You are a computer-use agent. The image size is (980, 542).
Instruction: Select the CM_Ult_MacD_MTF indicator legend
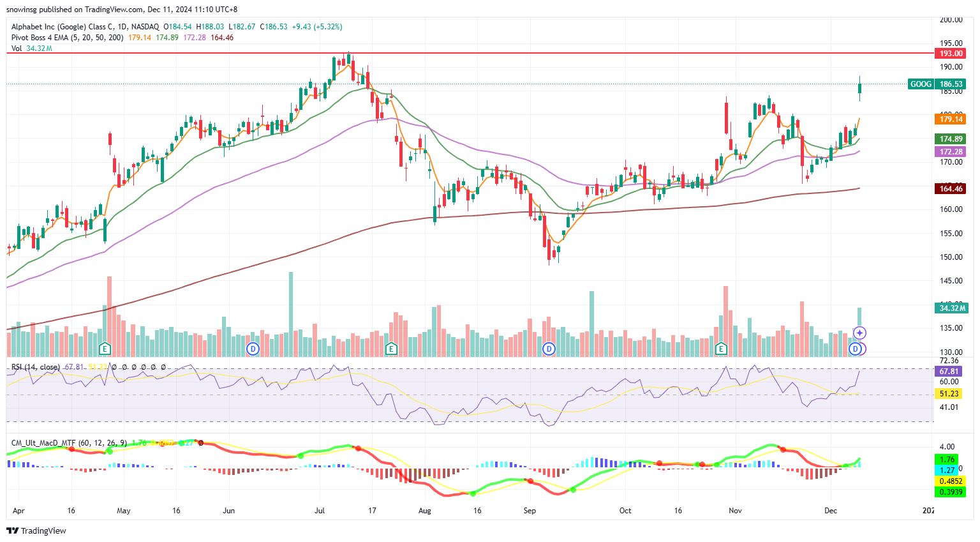point(69,442)
